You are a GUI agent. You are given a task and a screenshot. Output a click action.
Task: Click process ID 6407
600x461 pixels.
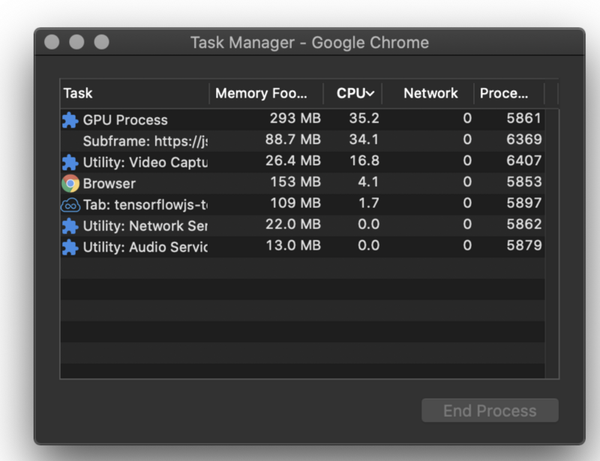coord(524,161)
